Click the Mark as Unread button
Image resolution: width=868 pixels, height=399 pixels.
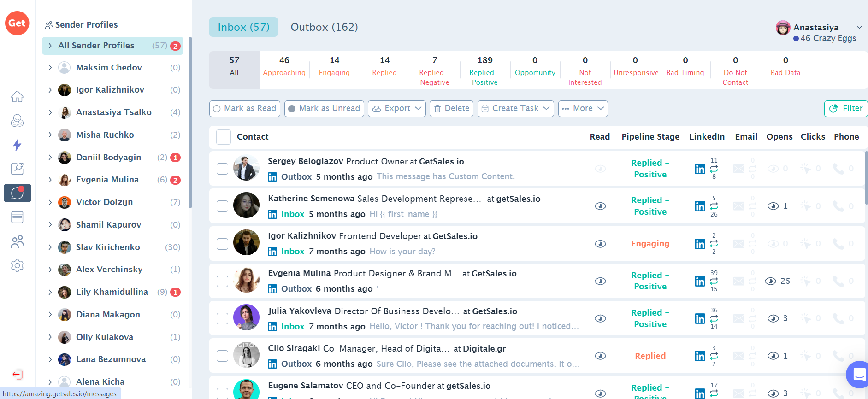click(x=324, y=109)
